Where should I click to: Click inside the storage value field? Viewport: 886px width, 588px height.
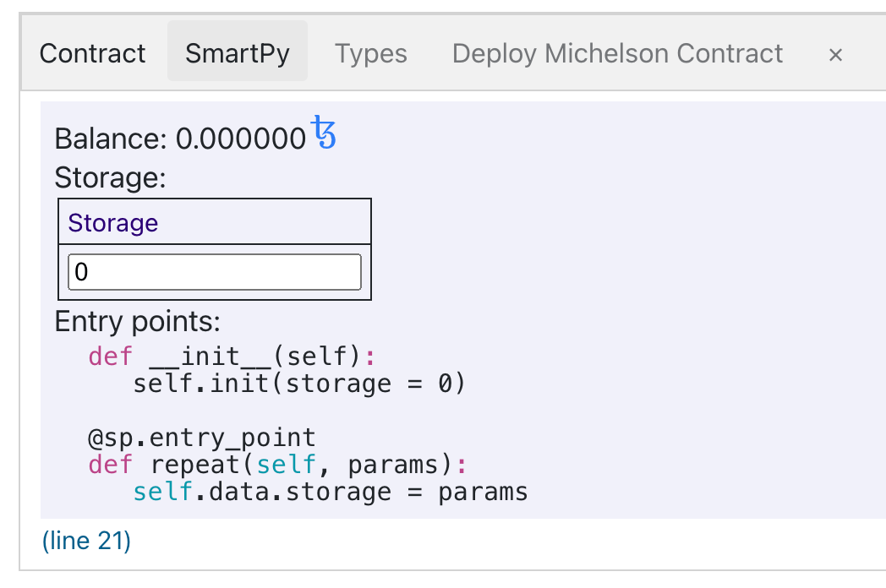(x=213, y=271)
